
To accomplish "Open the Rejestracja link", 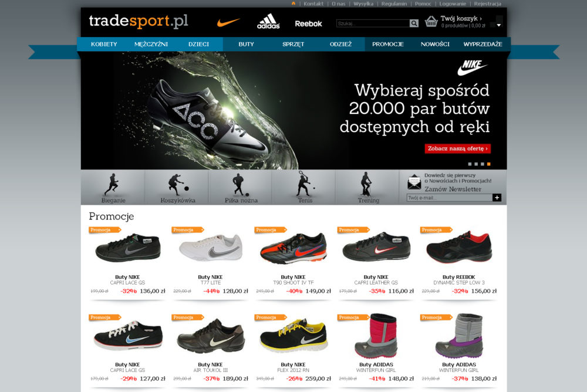I will tap(487, 4).
